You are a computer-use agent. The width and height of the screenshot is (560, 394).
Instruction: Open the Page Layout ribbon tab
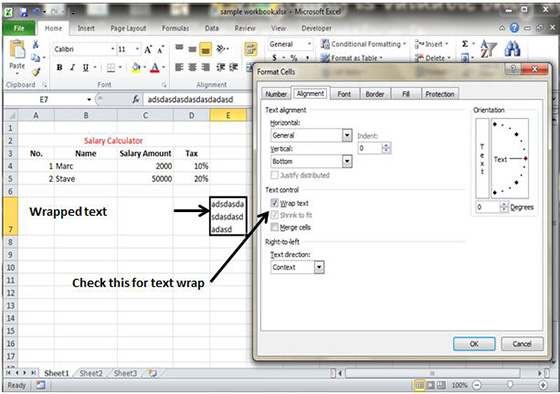click(128, 28)
